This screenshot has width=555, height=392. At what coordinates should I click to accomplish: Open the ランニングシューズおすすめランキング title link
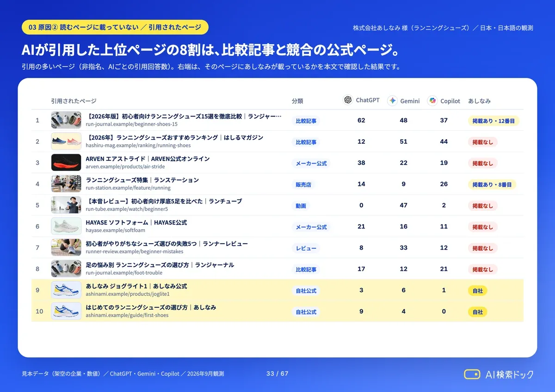[174, 138]
